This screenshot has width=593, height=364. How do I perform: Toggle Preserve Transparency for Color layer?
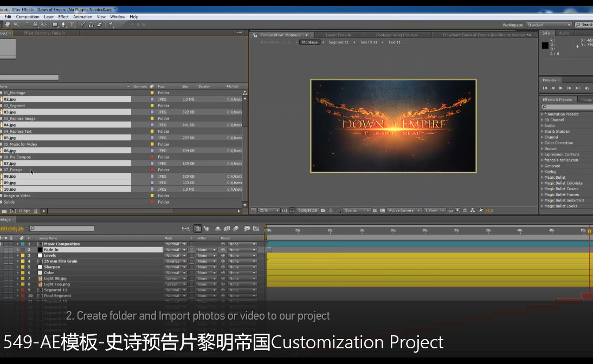coord(192,272)
